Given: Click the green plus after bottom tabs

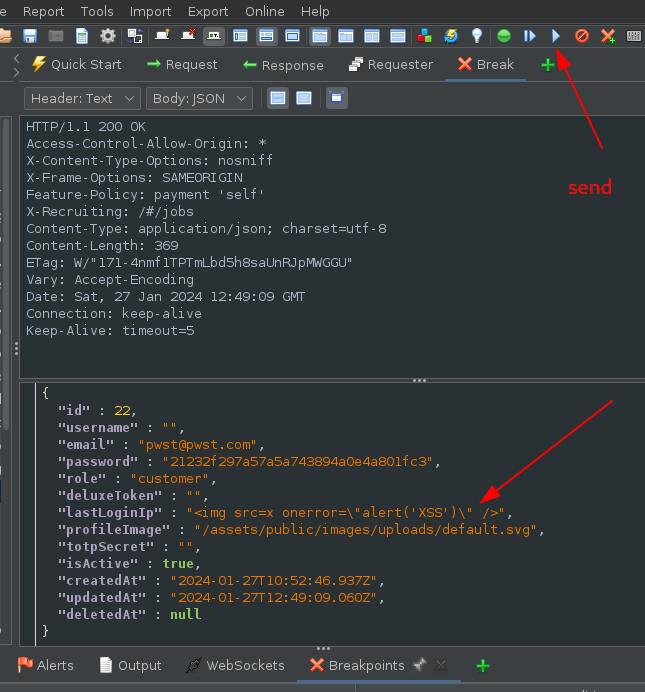Looking at the screenshot, I should click(x=483, y=666).
